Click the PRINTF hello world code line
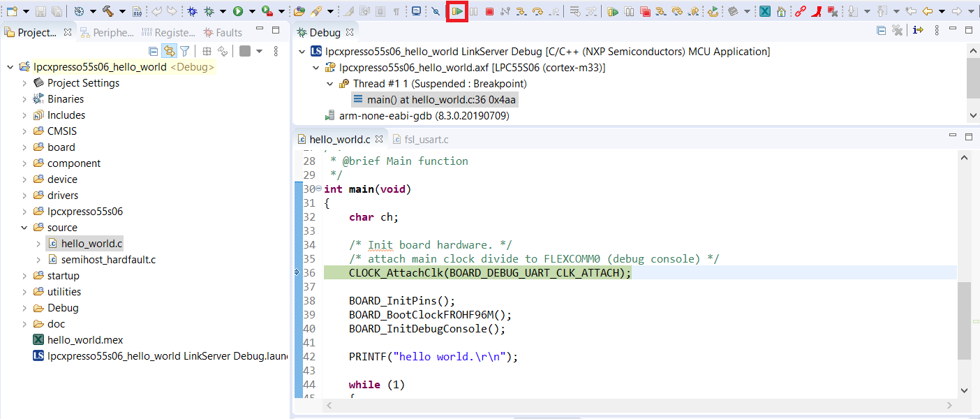Image resolution: width=980 pixels, height=419 pixels. 433,357
